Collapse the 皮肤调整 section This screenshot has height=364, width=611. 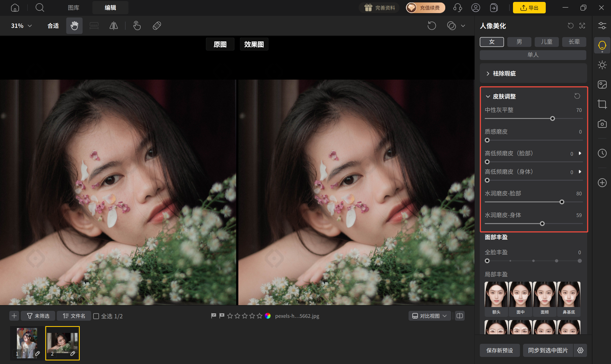click(488, 96)
